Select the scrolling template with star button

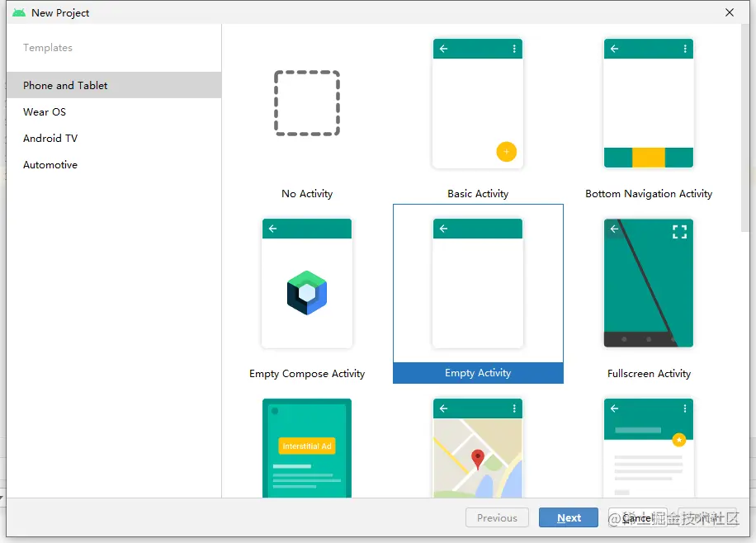649,448
